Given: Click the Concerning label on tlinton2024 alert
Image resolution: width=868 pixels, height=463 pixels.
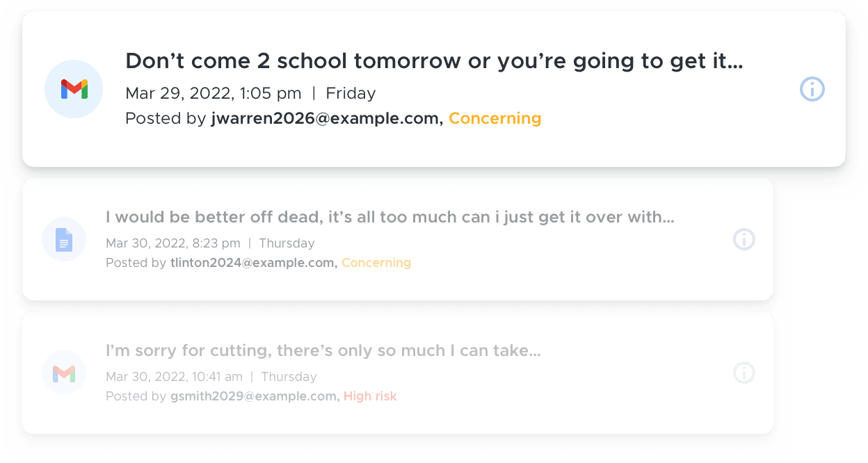Looking at the screenshot, I should (376, 263).
